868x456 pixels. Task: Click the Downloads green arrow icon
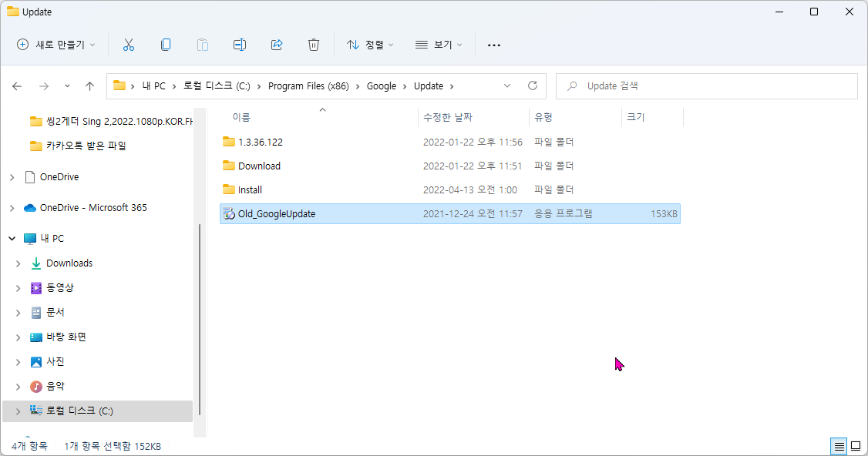(36, 263)
